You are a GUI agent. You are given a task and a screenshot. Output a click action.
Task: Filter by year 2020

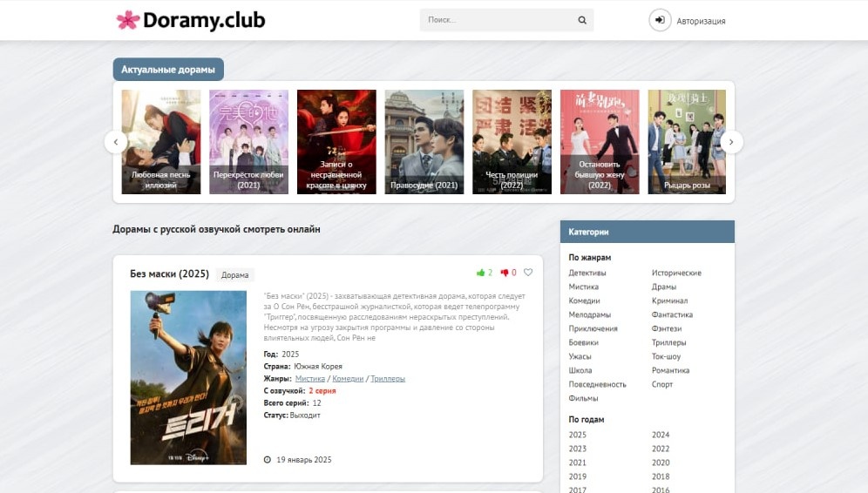pos(661,463)
